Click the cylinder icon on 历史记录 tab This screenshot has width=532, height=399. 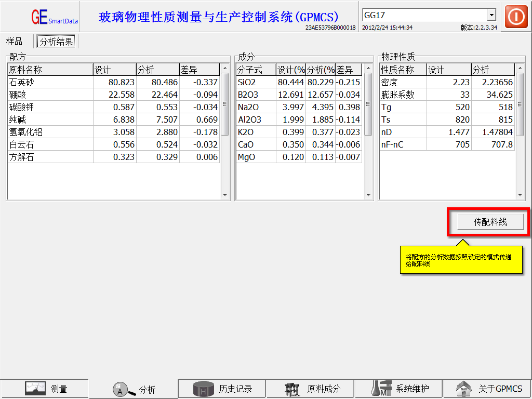[204, 389]
